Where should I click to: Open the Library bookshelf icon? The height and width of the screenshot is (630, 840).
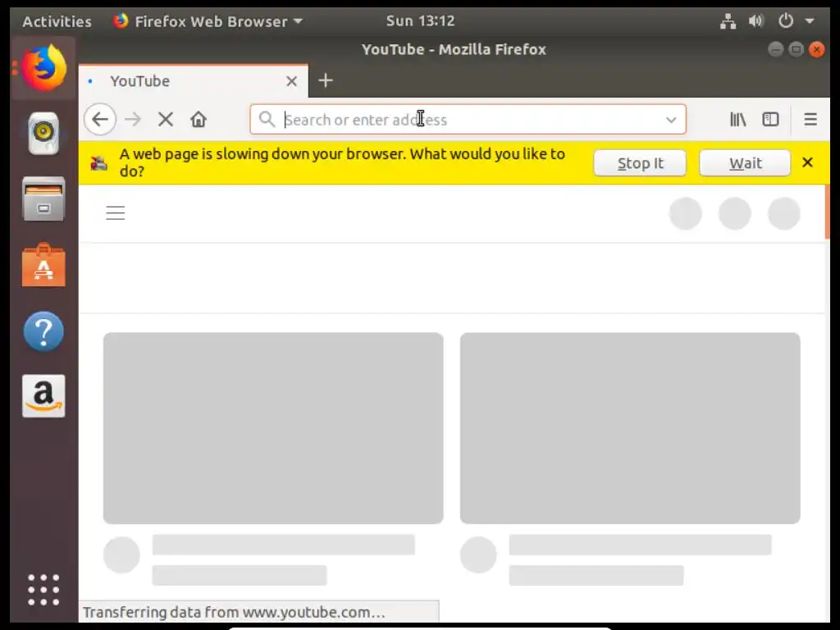tap(737, 119)
